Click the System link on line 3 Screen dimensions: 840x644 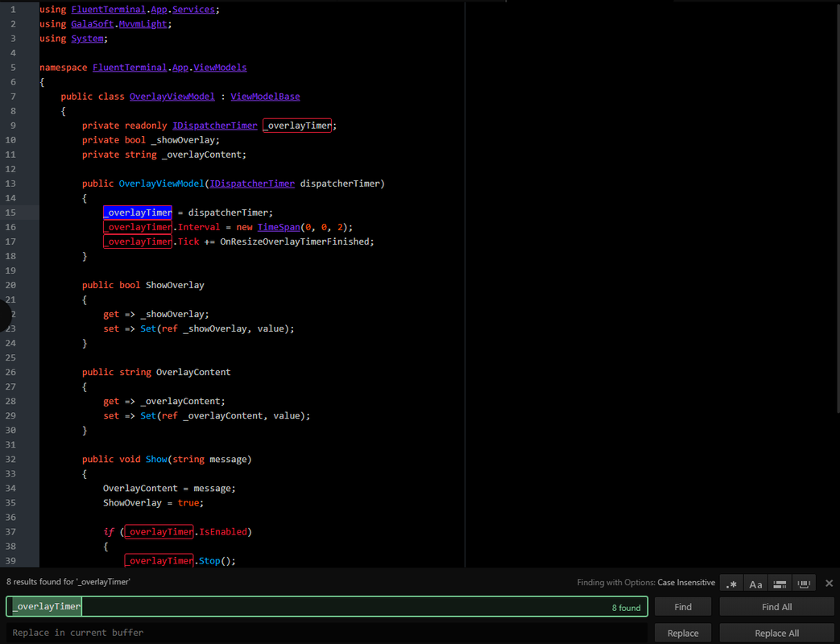click(87, 39)
